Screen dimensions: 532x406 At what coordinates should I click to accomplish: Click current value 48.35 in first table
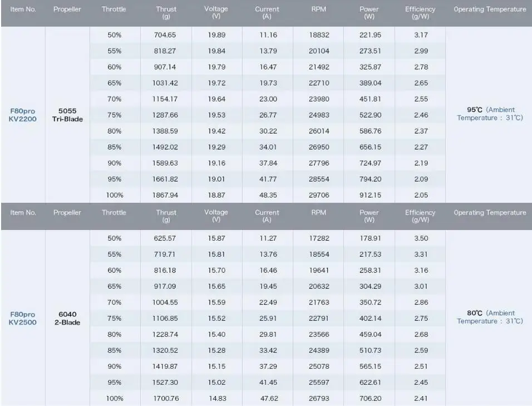(x=268, y=195)
